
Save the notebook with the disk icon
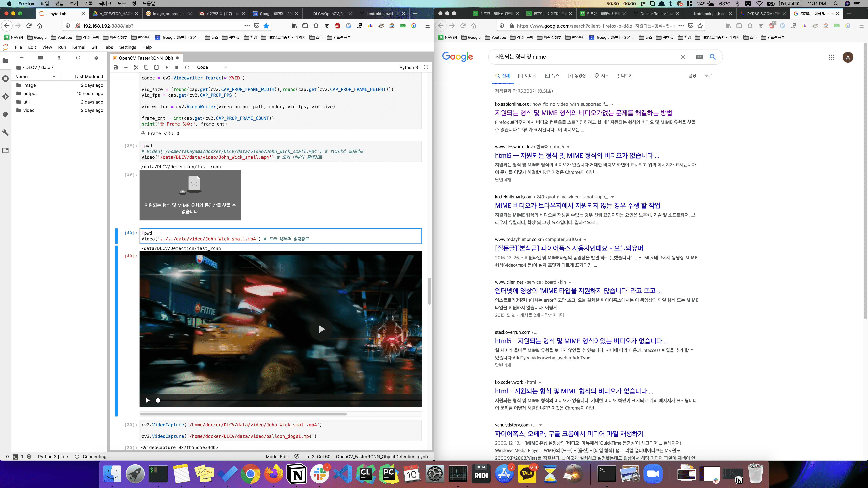(116, 67)
